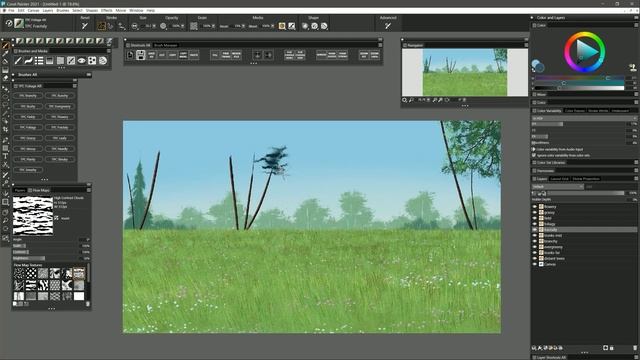Image resolution: width=640 pixels, height=360 pixels.
Task: Open the Nozzles dice icon in Brushes and Media
Action: click(92, 61)
